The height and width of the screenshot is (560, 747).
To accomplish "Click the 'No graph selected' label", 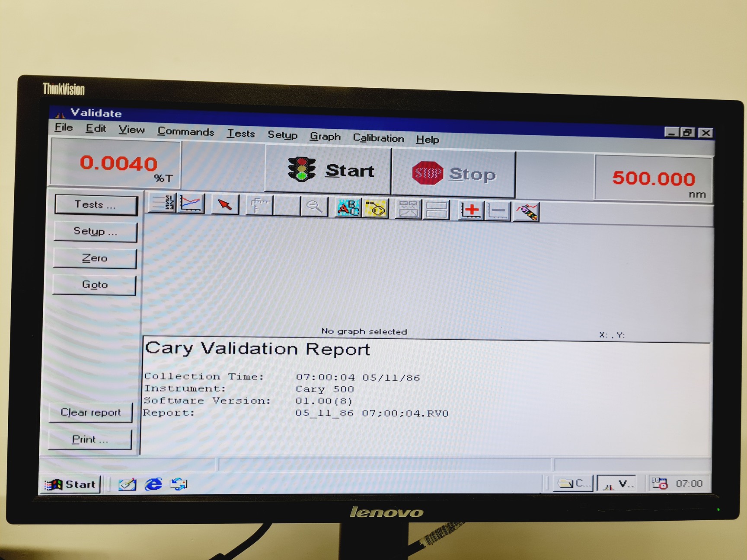I will pyautogui.click(x=364, y=331).
